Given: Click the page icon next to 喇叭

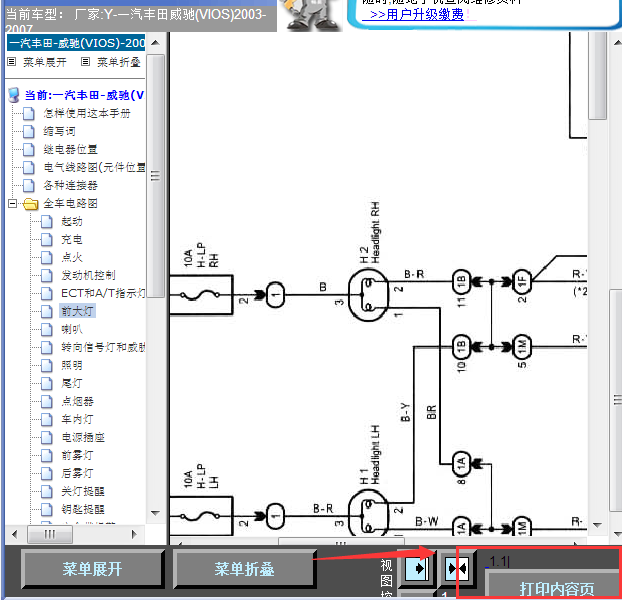Looking at the screenshot, I should [47, 329].
